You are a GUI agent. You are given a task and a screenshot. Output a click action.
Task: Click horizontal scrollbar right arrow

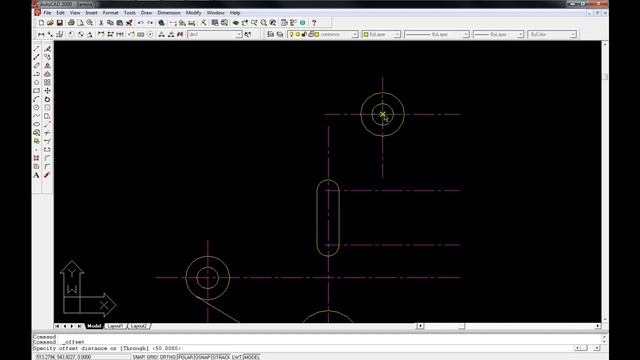(x=598, y=326)
